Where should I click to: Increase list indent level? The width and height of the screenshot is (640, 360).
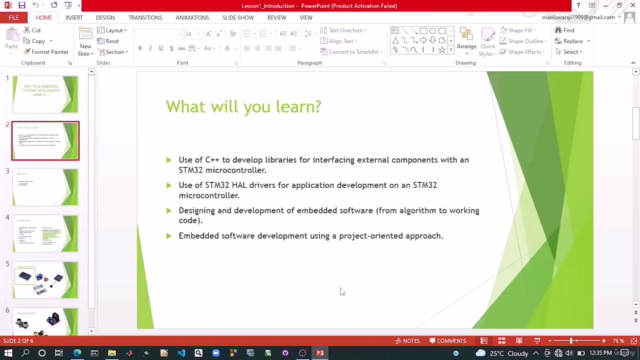click(x=294, y=34)
